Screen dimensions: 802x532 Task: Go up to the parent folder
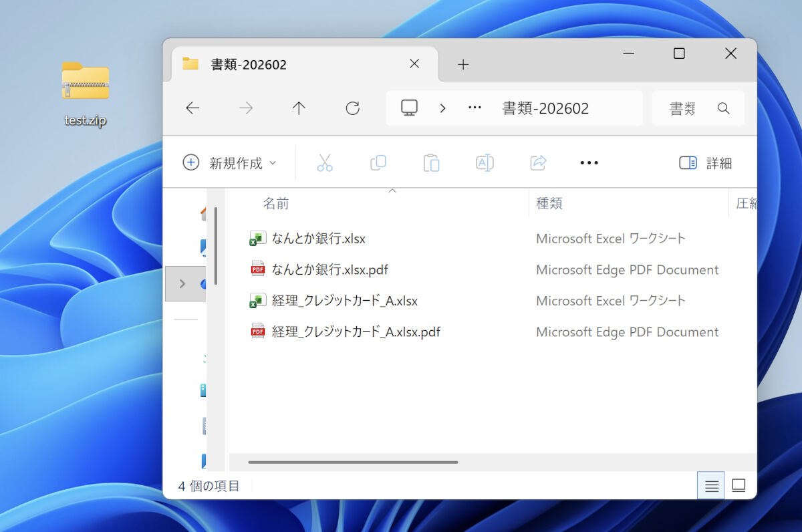click(299, 108)
